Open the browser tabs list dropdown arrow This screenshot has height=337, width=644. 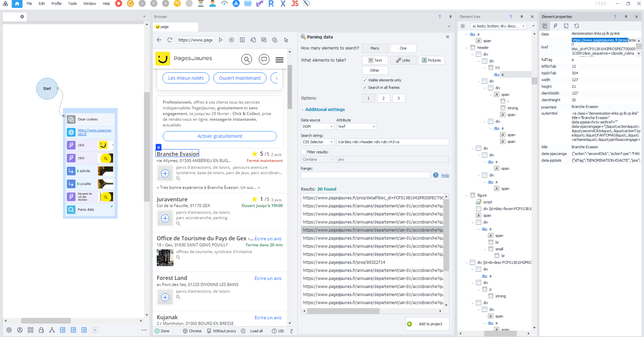449,27
